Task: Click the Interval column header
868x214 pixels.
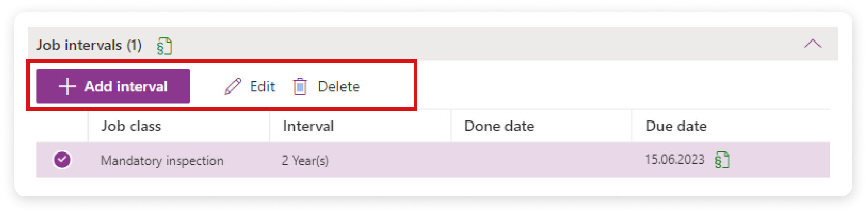Action: [x=308, y=126]
